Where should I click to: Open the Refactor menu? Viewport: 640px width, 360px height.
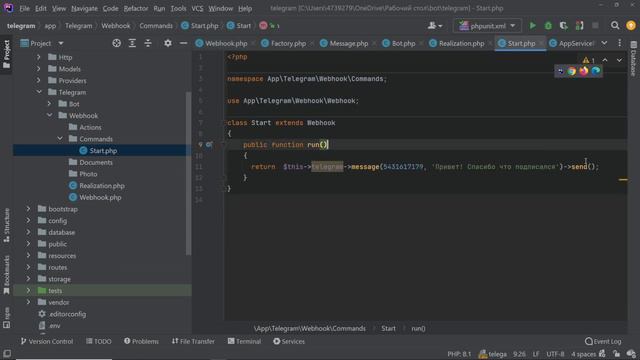(136, 8)
